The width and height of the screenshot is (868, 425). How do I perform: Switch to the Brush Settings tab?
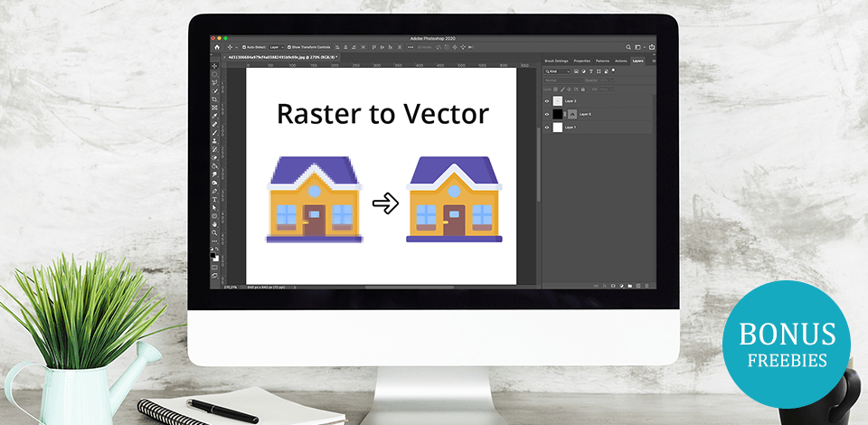[556, 61]
